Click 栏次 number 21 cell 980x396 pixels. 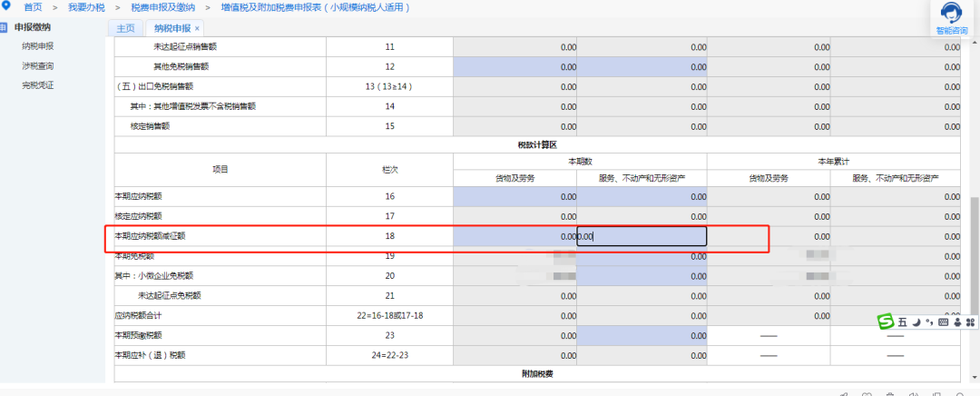pyautogui.click(x=390, y=296)
